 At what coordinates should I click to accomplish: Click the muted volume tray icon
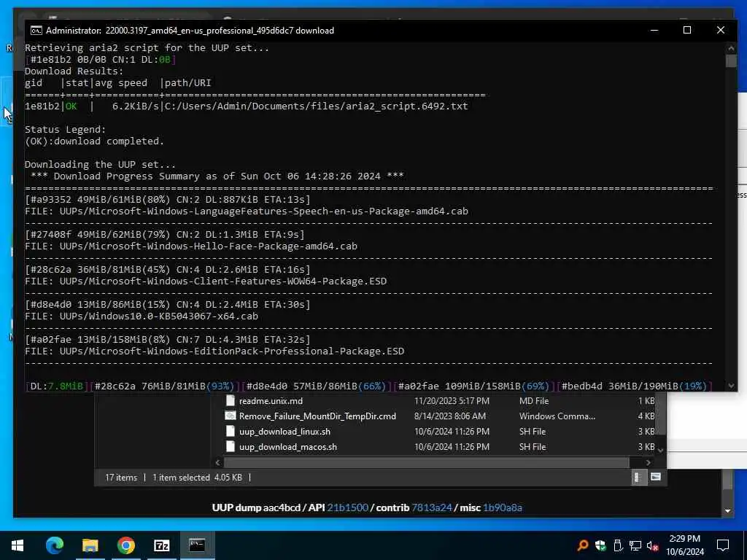tap(653, 545)
